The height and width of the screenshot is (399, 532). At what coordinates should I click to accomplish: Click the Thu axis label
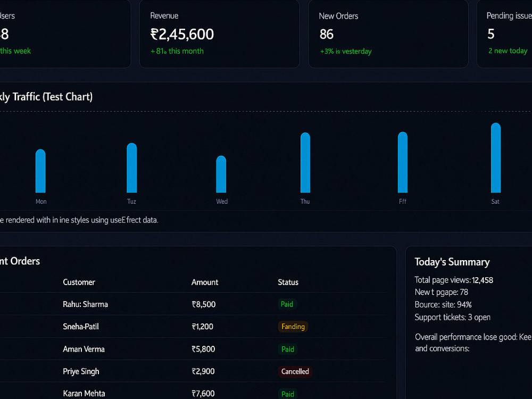305,202
